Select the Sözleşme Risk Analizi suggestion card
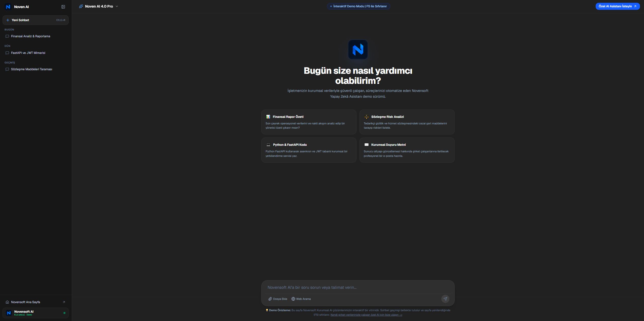 tap(407, 122)
